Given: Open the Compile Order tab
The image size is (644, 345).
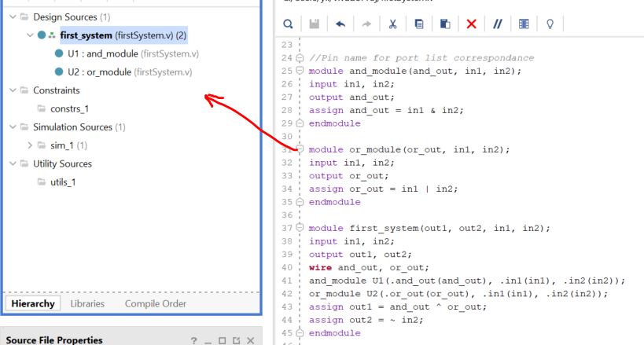Looking at the screenshot, I should pos(155,303).
